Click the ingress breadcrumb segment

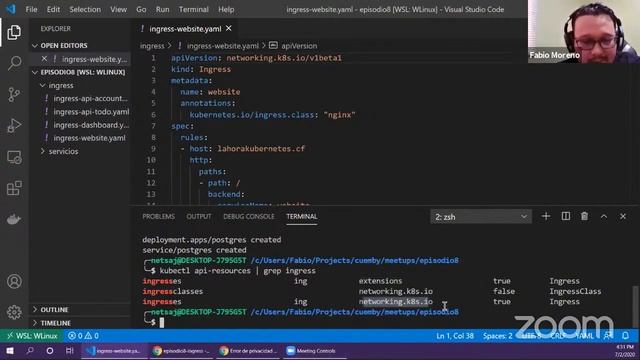pos(152,46)
